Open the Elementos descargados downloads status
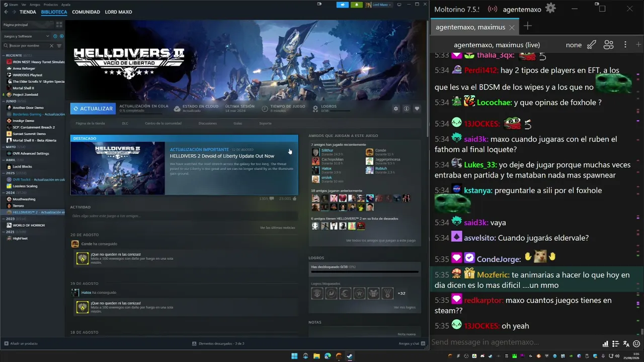Screen dimensions: 644x362 (x=218, y=343)
